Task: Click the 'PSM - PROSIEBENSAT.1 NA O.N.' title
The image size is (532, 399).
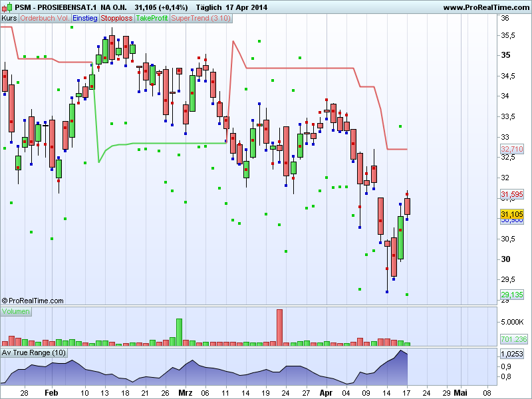Action: (x=70, y=7)
